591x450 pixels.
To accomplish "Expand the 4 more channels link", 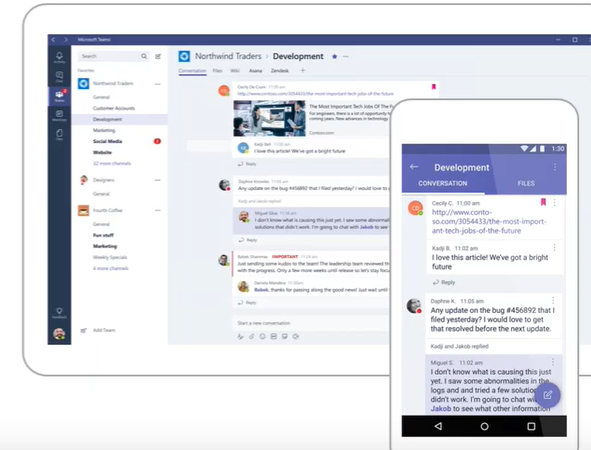I will (110, 268).
